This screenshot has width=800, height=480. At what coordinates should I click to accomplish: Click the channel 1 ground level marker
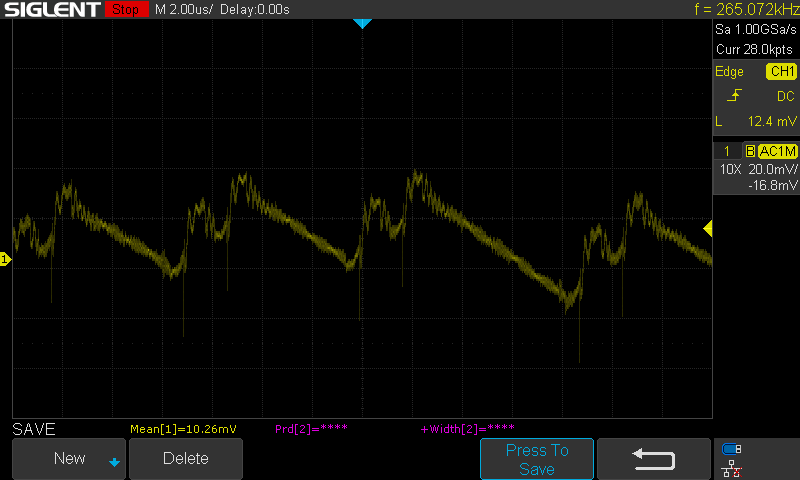click(5, 260)
